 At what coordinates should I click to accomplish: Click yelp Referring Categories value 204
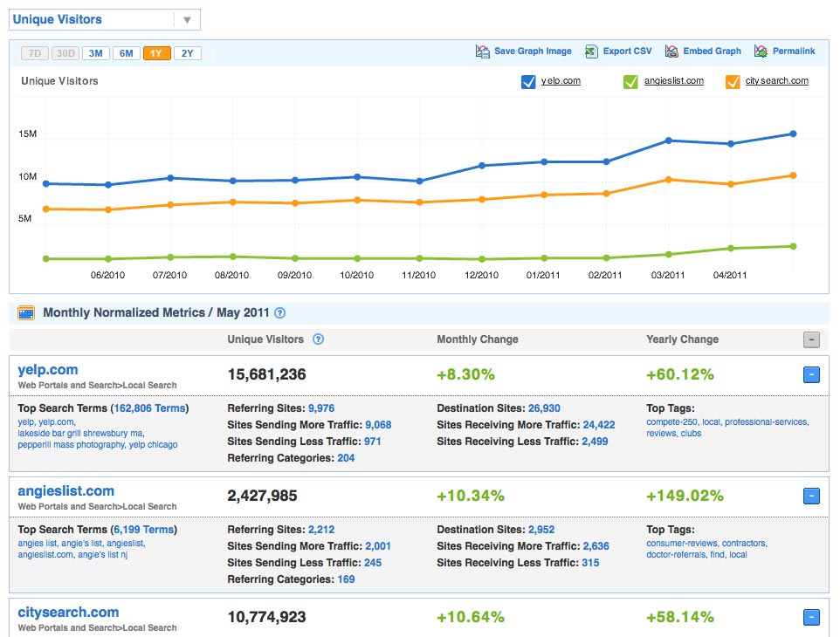coord(346,458)
